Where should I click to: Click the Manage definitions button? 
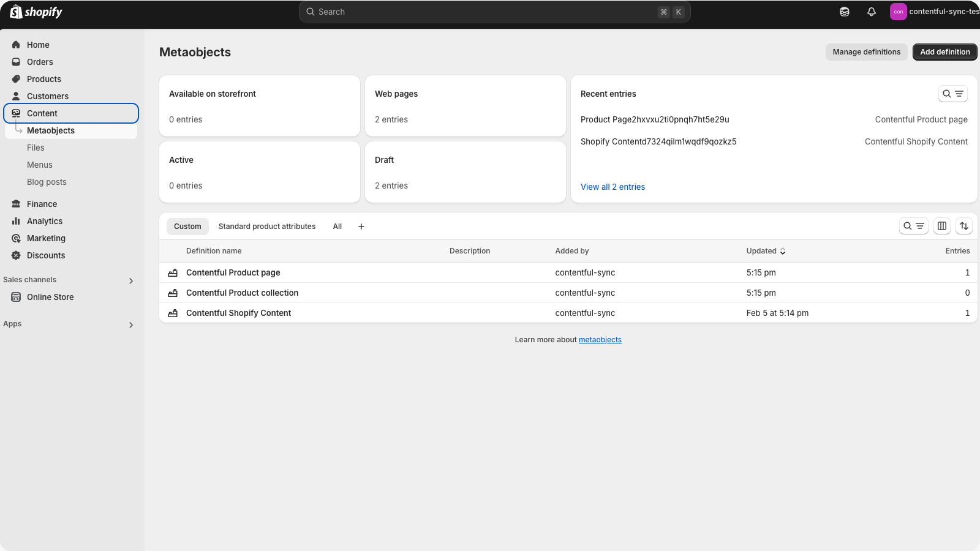click(866, 52)
